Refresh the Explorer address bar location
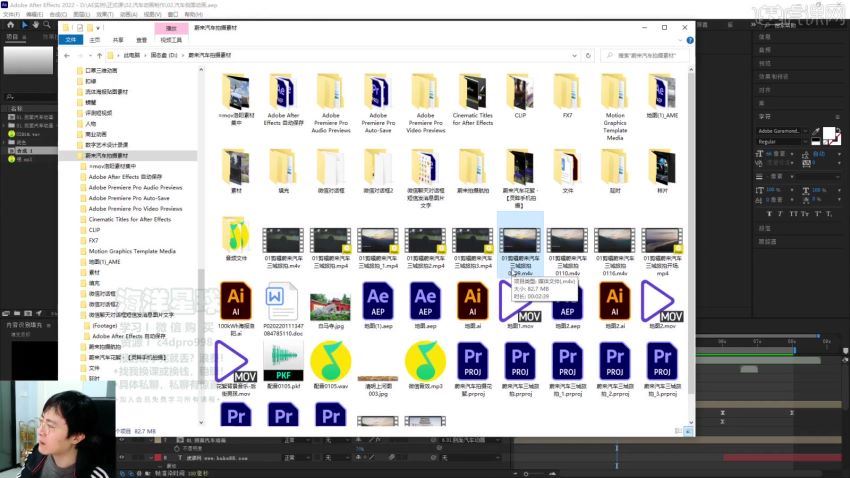 point(588,55)
